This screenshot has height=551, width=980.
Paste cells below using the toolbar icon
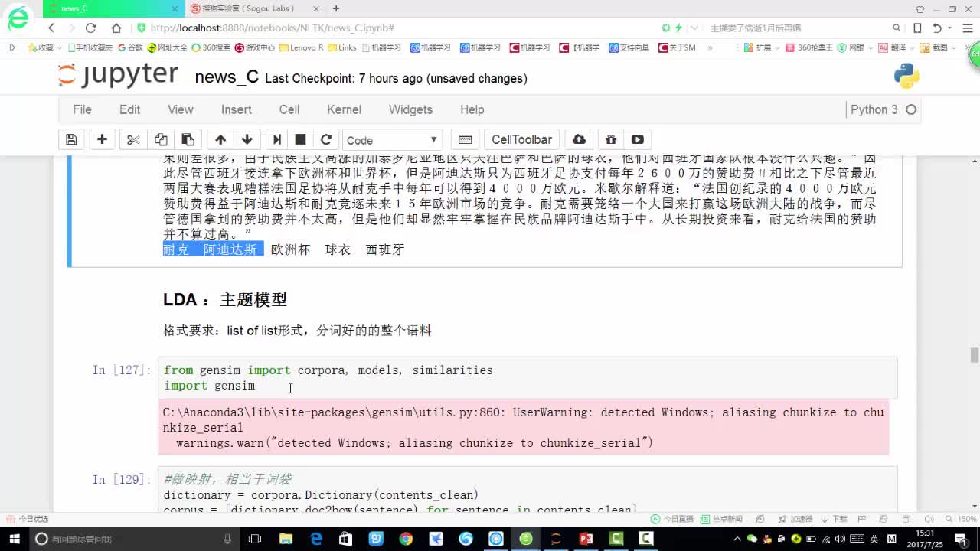(188, 139)
